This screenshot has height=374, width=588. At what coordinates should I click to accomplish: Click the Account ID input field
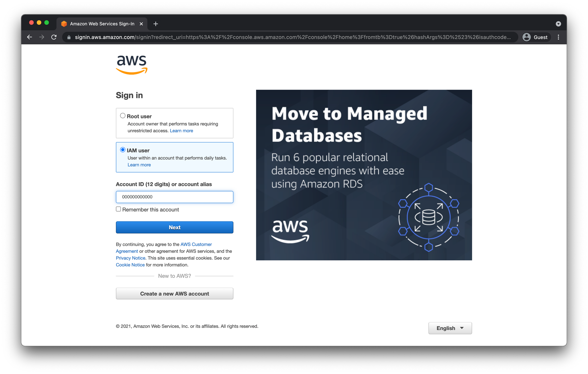[x=174, y=197]
